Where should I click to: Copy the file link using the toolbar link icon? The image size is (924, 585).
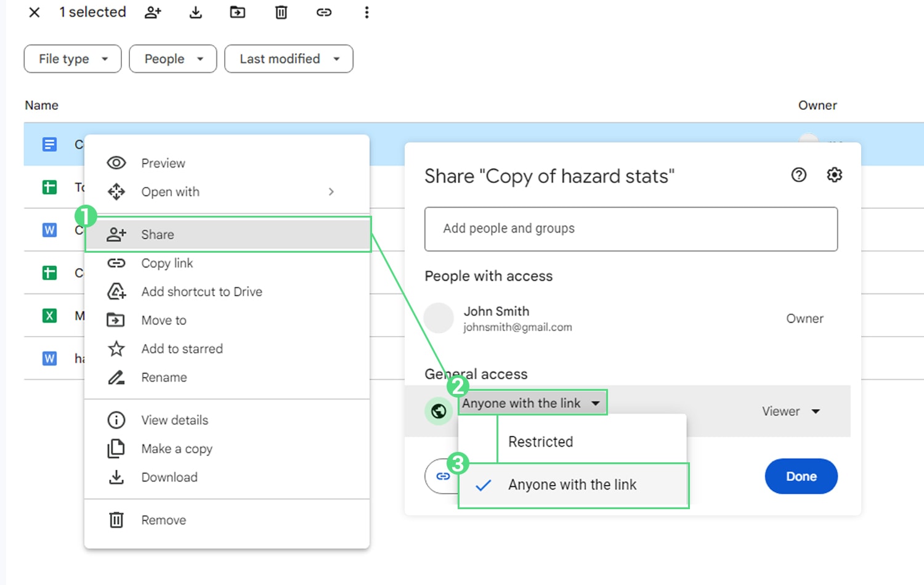pyautogui.click(x=323, y=12)
